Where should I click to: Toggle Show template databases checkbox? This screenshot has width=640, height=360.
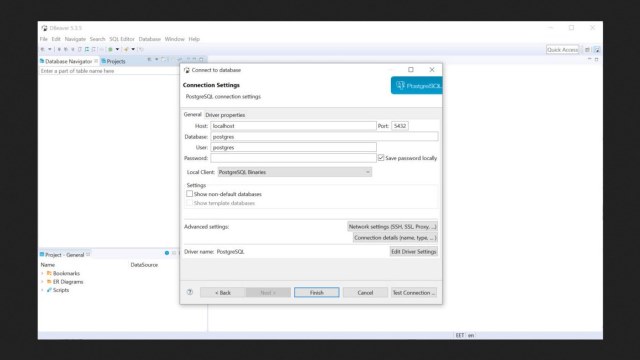coord(189,202)
